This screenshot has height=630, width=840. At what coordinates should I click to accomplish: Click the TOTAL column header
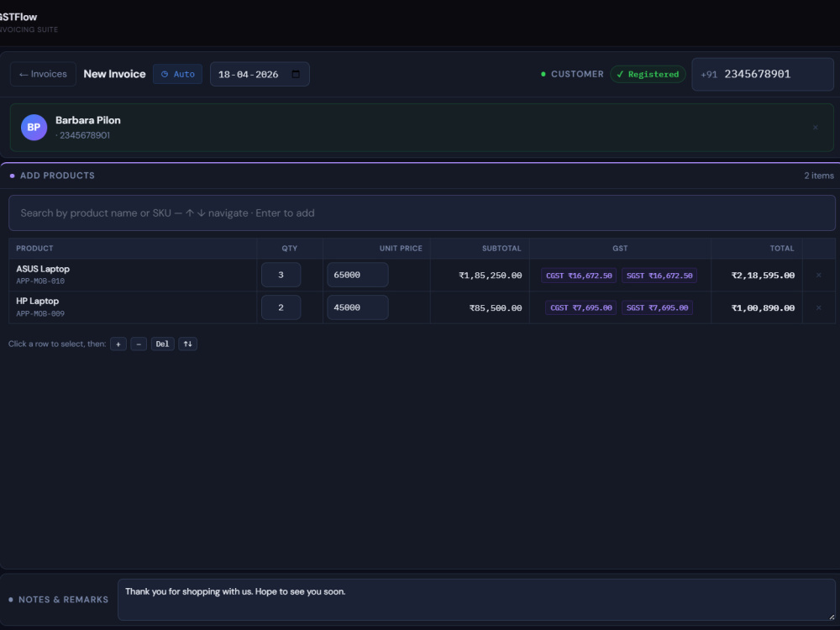(782, 249)
